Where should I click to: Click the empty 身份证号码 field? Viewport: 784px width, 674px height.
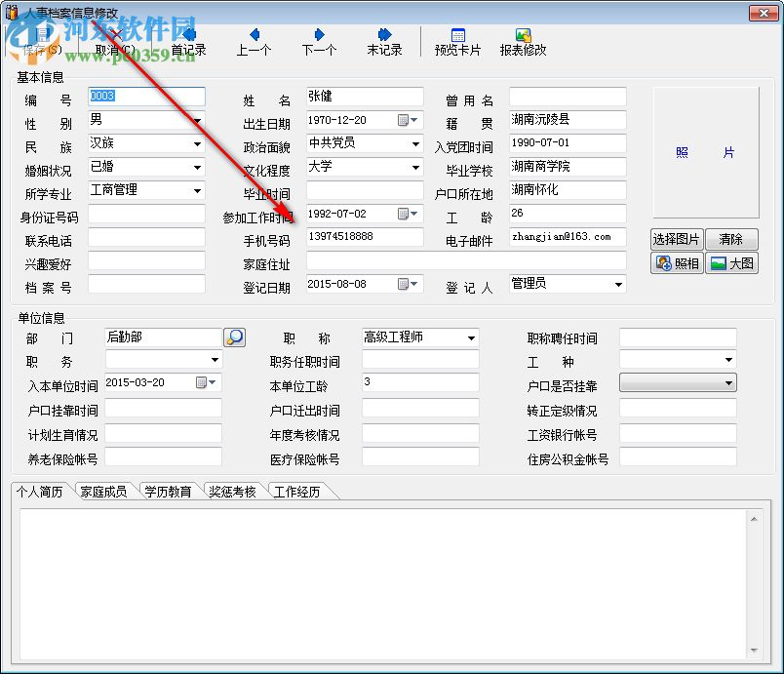pyautogui.click(x=146, y=214)
